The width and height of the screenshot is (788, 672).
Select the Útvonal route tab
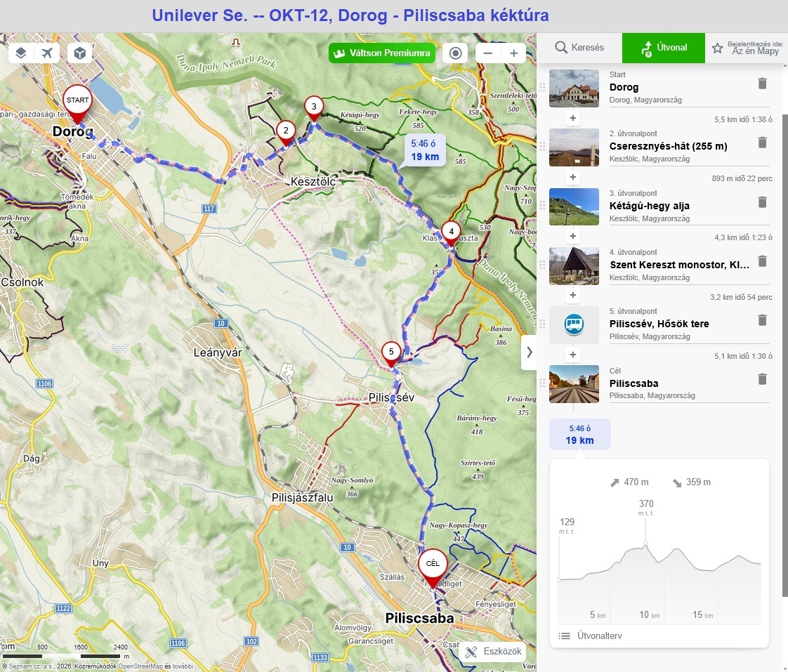pyautogui.click(x=664, y=48)
